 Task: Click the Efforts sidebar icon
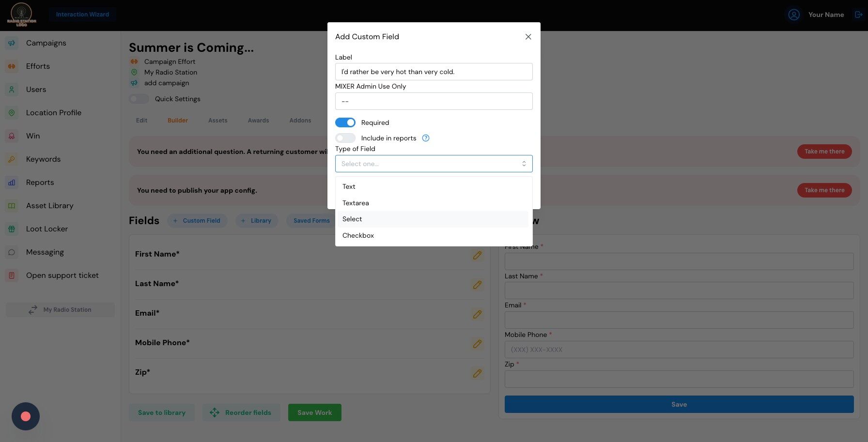pos(12,66)
